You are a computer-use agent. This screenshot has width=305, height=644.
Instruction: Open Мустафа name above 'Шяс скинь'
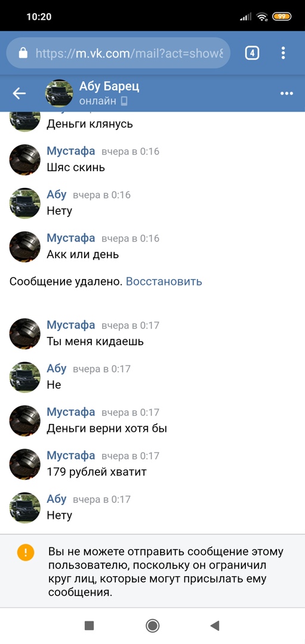point(70,151)
